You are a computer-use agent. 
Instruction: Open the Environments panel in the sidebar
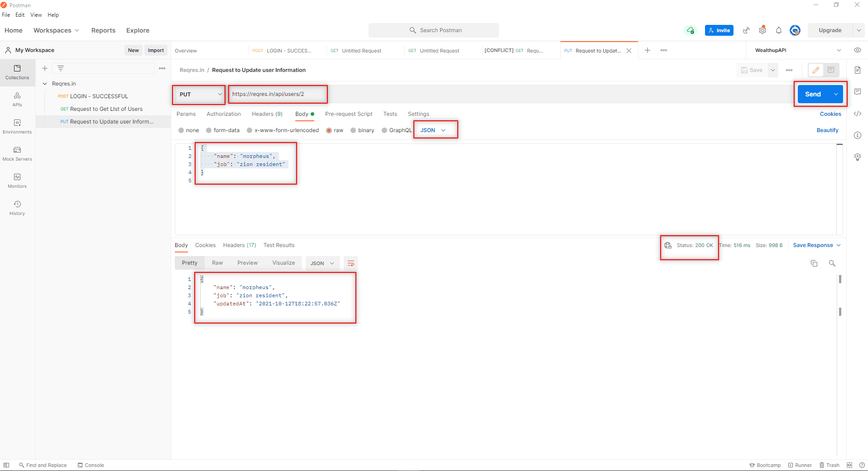click(x=17, y=127)
